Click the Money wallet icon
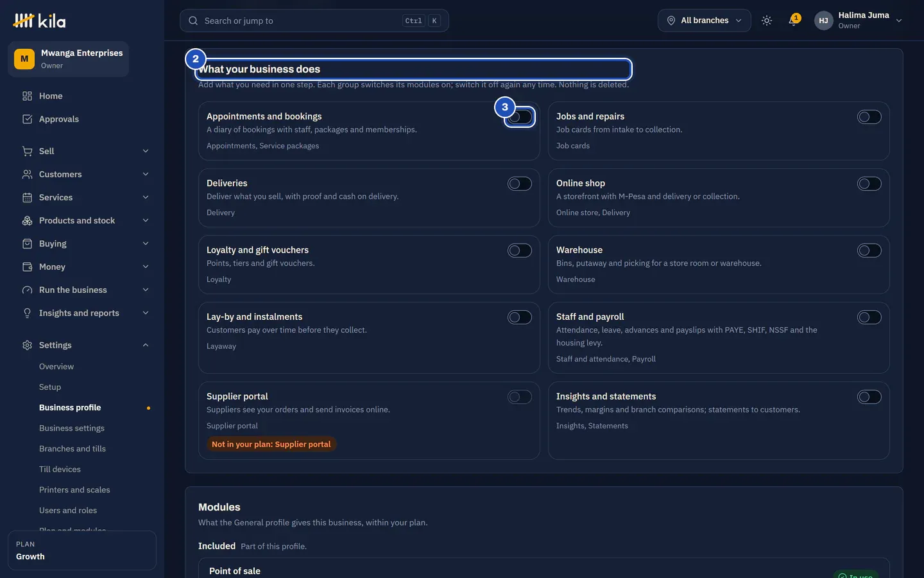 pyautogui.click(x=27, y=267)
